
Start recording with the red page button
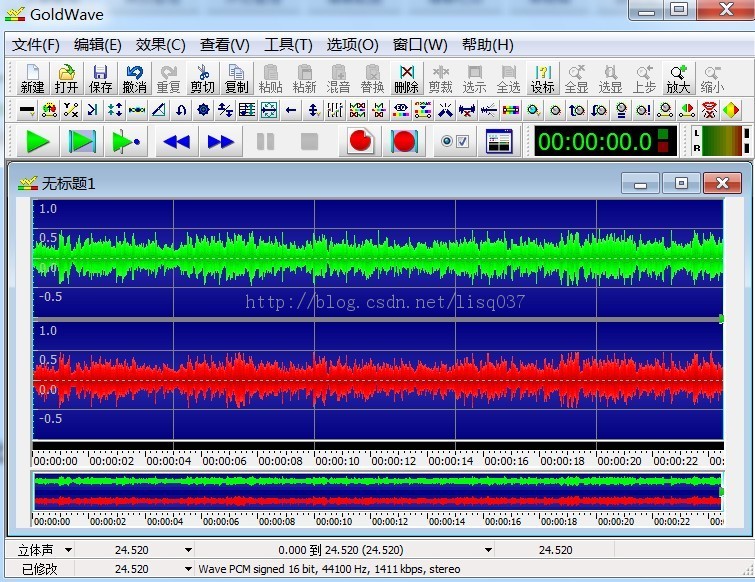click(x=360, y=142)
